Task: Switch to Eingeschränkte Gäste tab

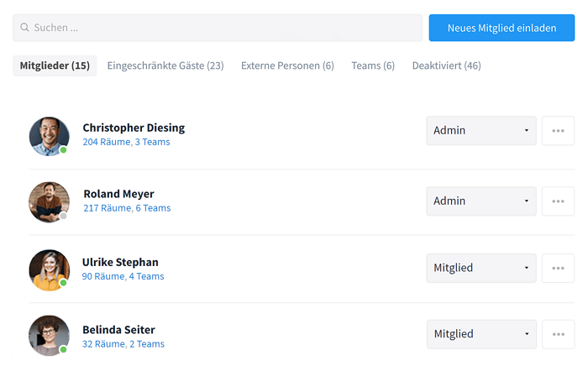Action: 165,65
